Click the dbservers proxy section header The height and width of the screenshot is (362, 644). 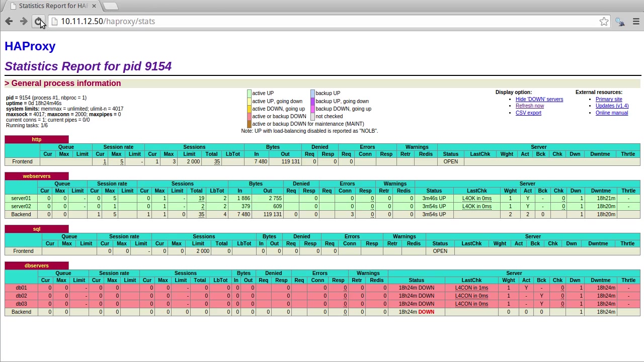(37, 265)
